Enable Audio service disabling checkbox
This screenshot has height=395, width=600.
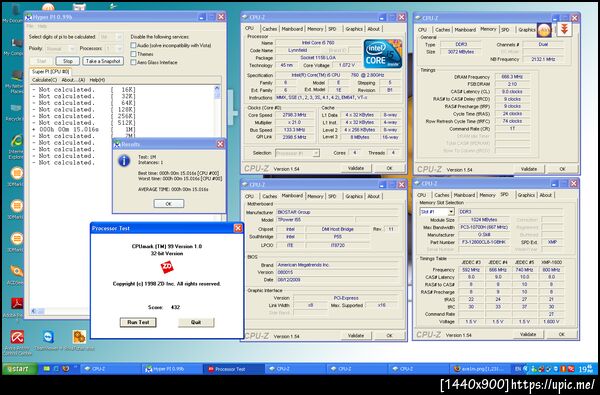pyautogui.click(x=133, y=46)
